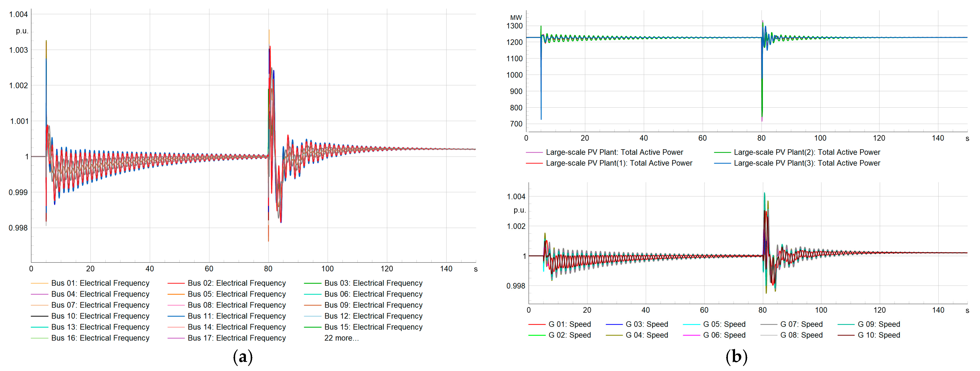Click the 1300 MW tick on power axis

pos(514,26)
